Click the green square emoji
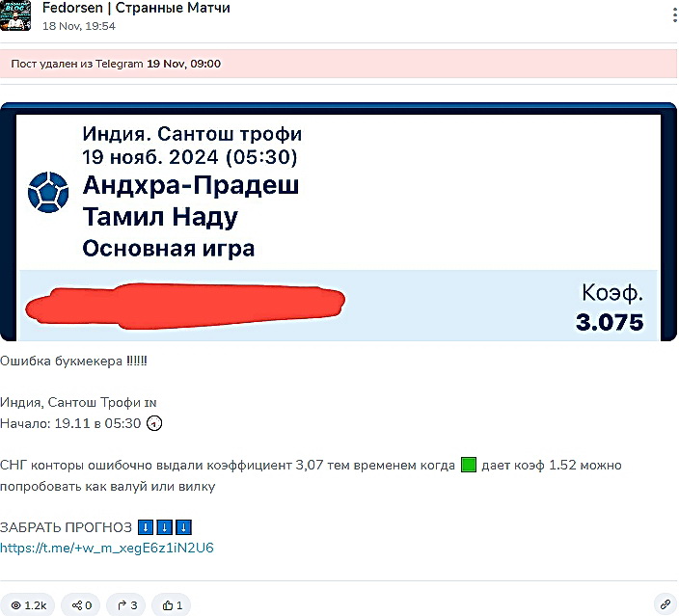 tap(468, 465)
